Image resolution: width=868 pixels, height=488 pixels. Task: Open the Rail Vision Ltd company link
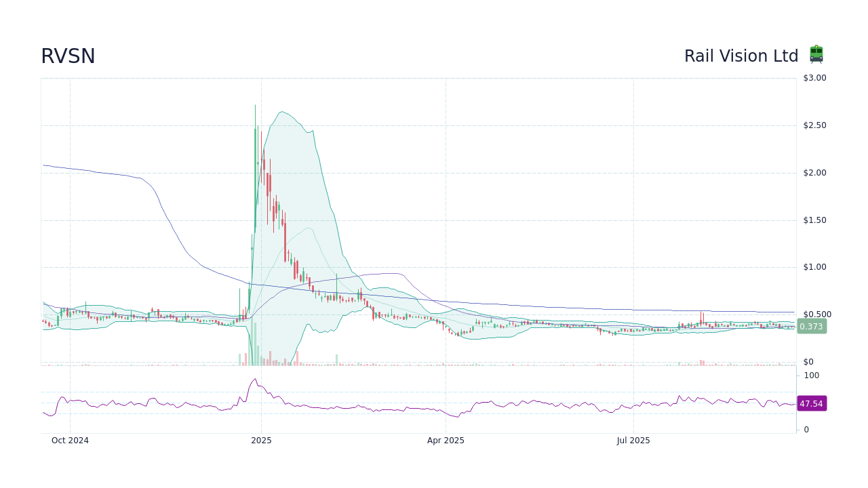click(741, 56)
